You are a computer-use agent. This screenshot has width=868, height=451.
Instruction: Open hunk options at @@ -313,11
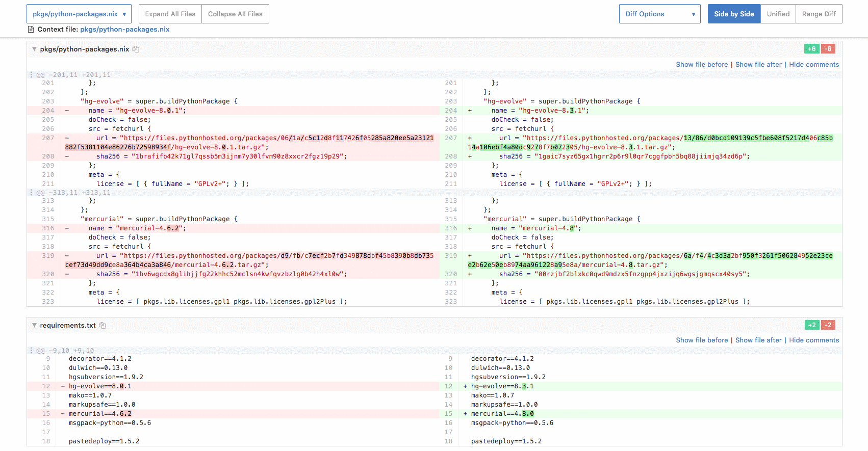pos(31,193)
